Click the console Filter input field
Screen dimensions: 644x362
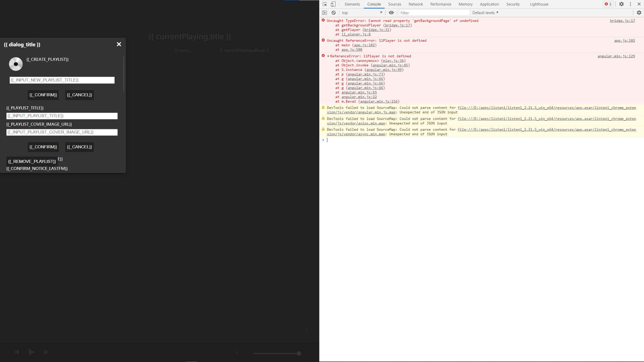pyautogui.click(x=434, y=13)
